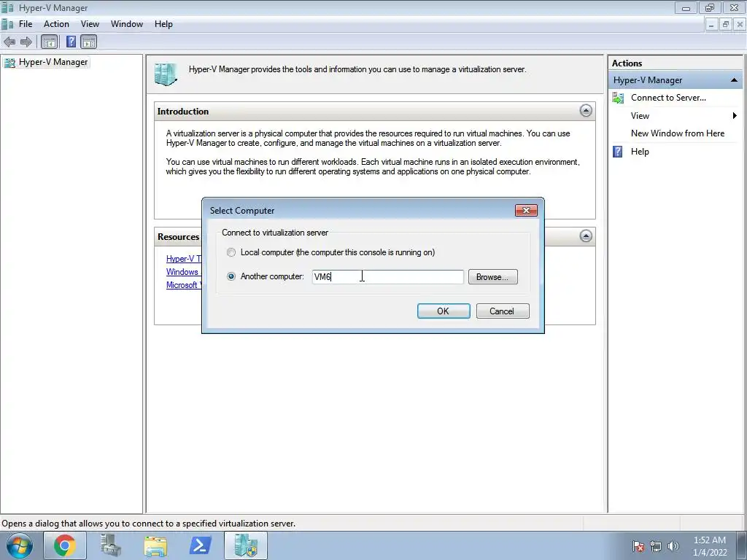This screenshot has height=560, width=747.
Task: Click the Forward arrow toolbar icon
Action: [x=26, y=42]
